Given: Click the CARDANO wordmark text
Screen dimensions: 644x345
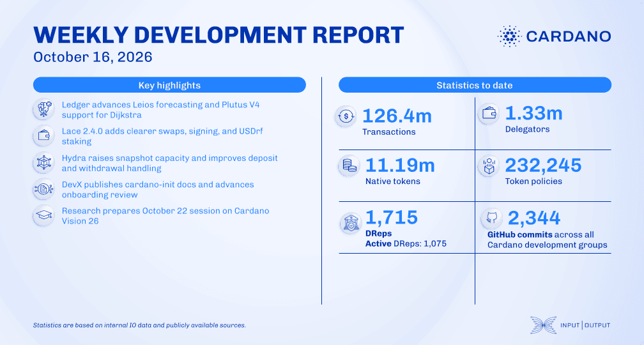Looking at the screenshot, I should click(569, 36).
